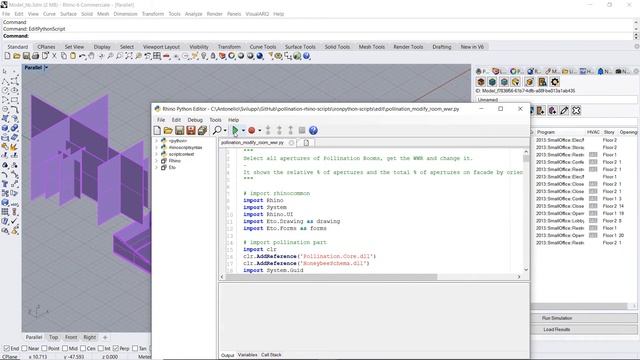Toggle Near osnap checkbox
Viewport: 640px width, 360px height.
click(24, 349)
